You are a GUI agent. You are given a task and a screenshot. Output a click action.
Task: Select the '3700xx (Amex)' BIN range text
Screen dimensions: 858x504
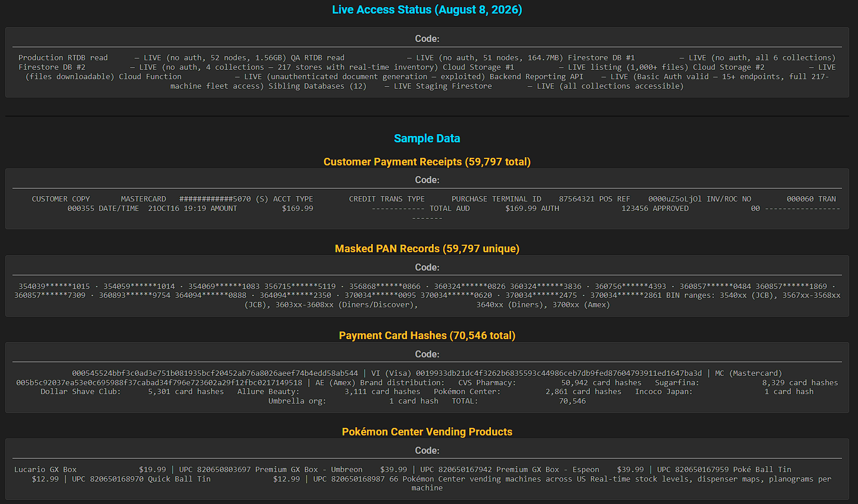click(x=581, y=305)
